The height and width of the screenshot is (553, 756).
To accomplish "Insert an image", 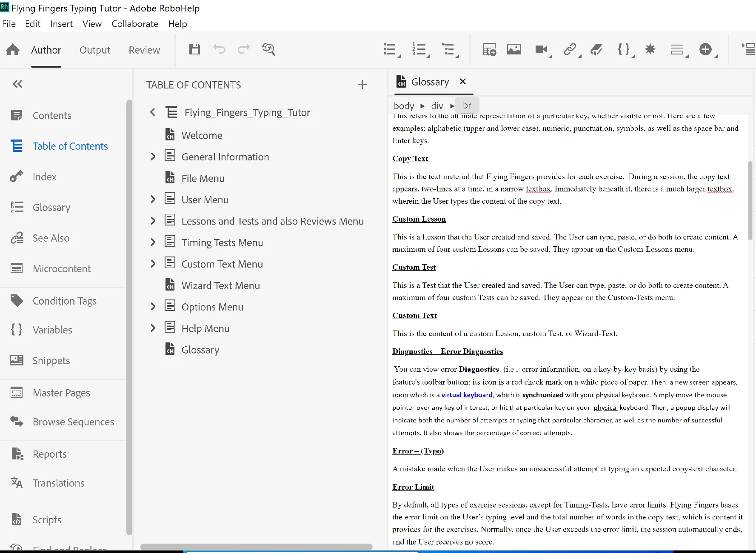I will tap(514, 49).
